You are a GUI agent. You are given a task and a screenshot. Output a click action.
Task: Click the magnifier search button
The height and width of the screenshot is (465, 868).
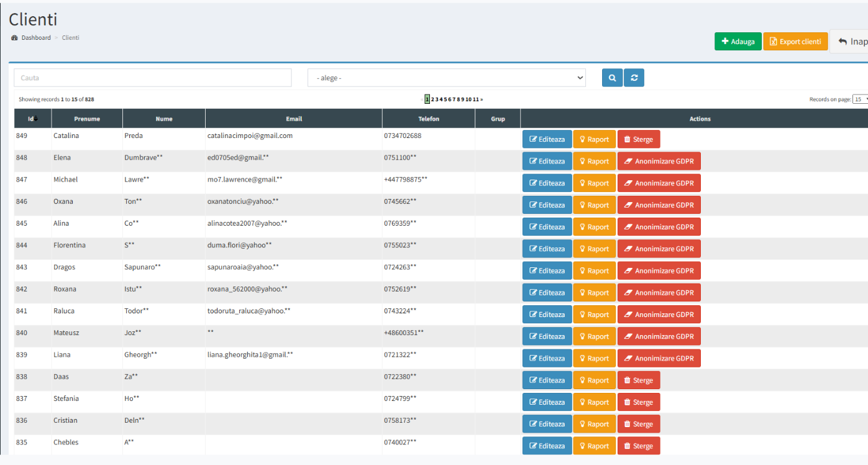click(612, 78)
